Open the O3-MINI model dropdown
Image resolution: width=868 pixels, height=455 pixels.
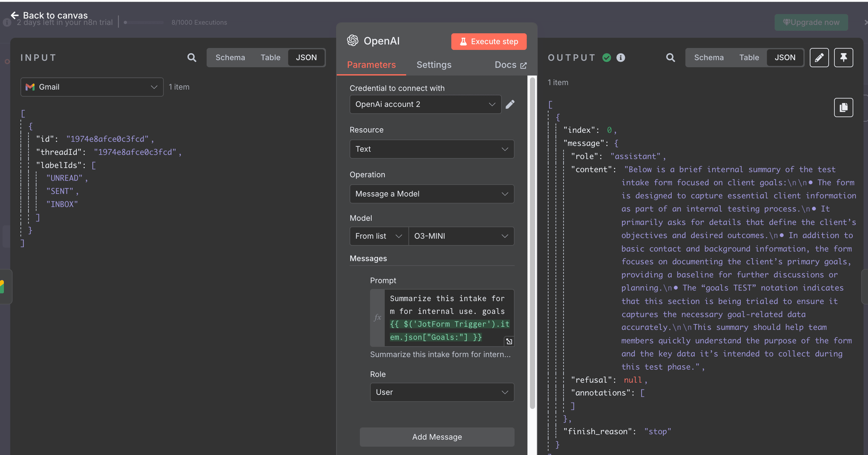click(x=461, y=236)
